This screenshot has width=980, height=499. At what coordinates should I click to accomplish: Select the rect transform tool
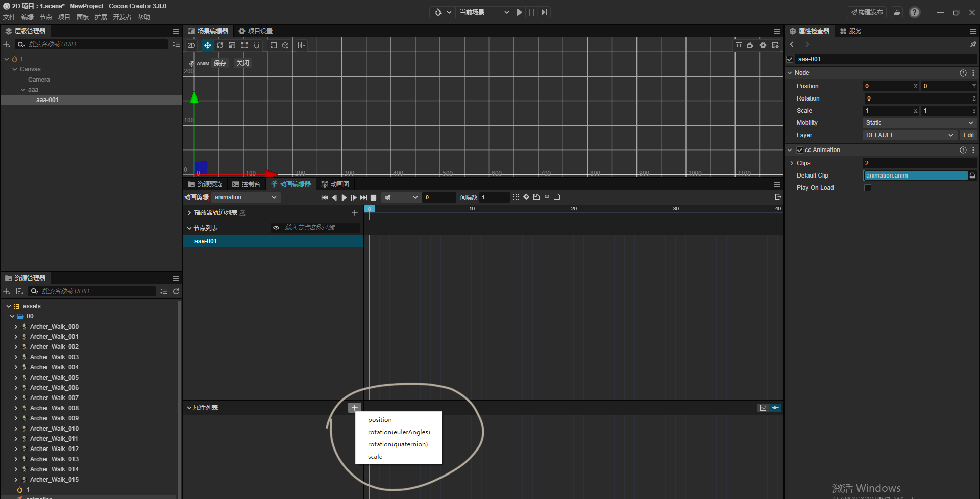pos(244,45)
